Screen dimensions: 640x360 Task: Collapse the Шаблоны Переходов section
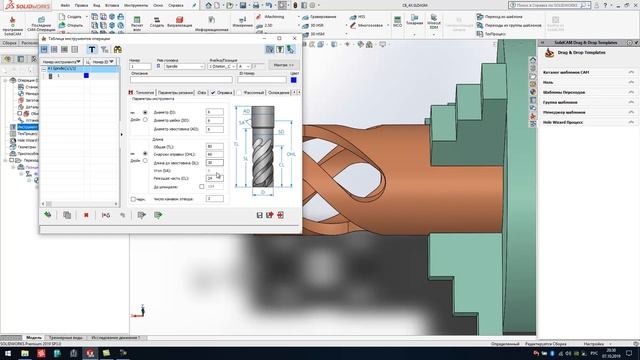click(x=631, y=92)
